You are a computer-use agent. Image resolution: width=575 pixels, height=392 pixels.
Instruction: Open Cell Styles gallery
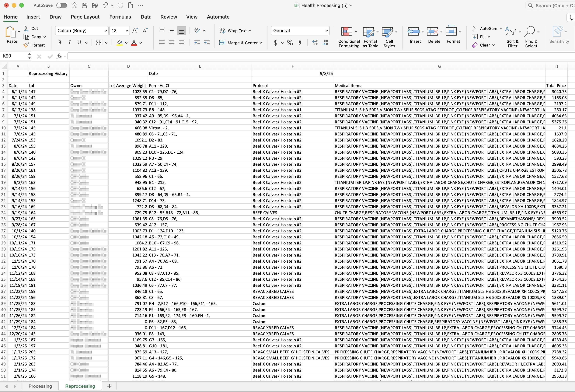pos(389,37)
